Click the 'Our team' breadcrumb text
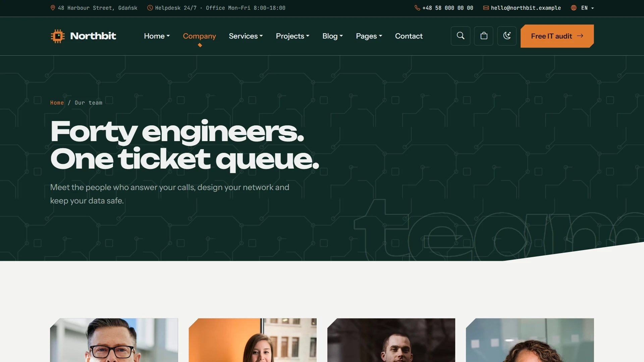The width and height of the screenshot is (644, 362). point(88,103)
